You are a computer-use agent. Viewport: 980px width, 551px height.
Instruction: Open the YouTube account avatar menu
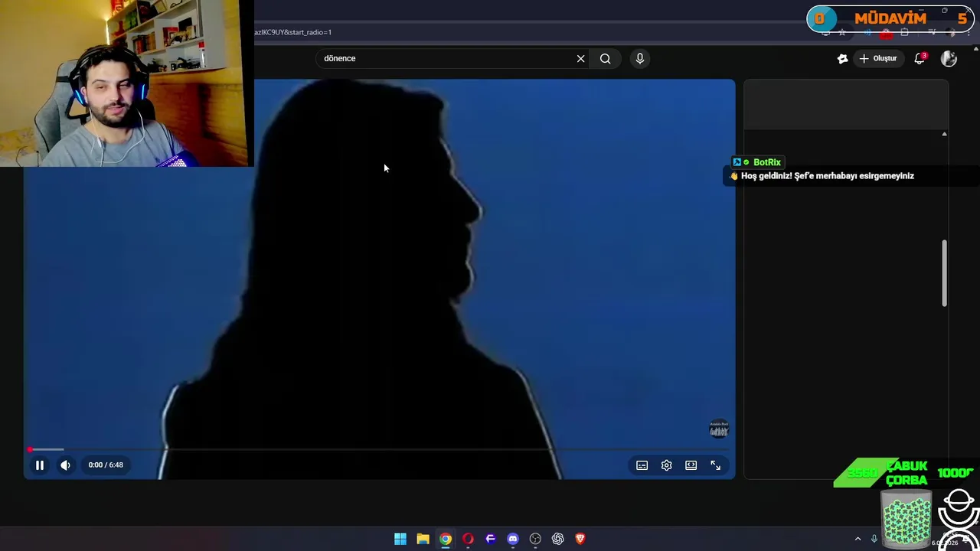(x=949, y=58)
